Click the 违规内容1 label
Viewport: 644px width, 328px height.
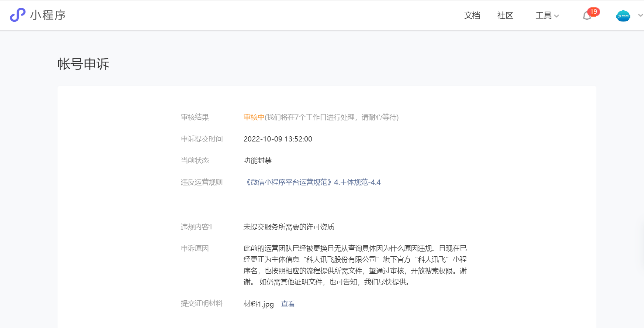click(197, 227)
